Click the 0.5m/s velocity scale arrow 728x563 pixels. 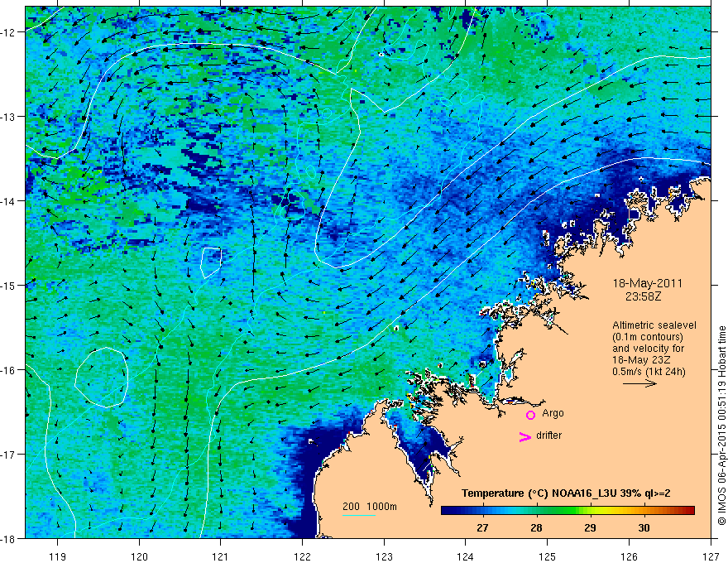639,383
